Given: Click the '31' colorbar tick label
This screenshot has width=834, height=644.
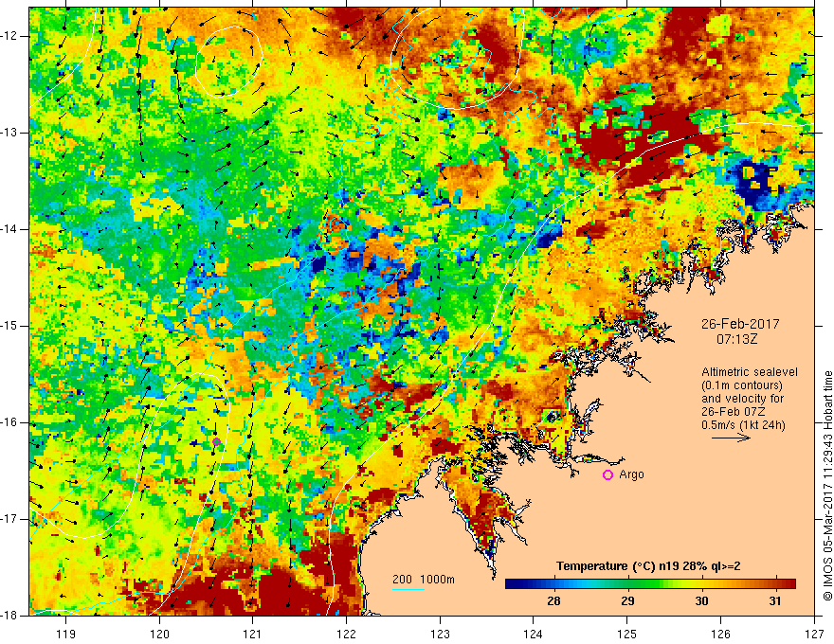Looking at the screenshot, I should 775,601.
